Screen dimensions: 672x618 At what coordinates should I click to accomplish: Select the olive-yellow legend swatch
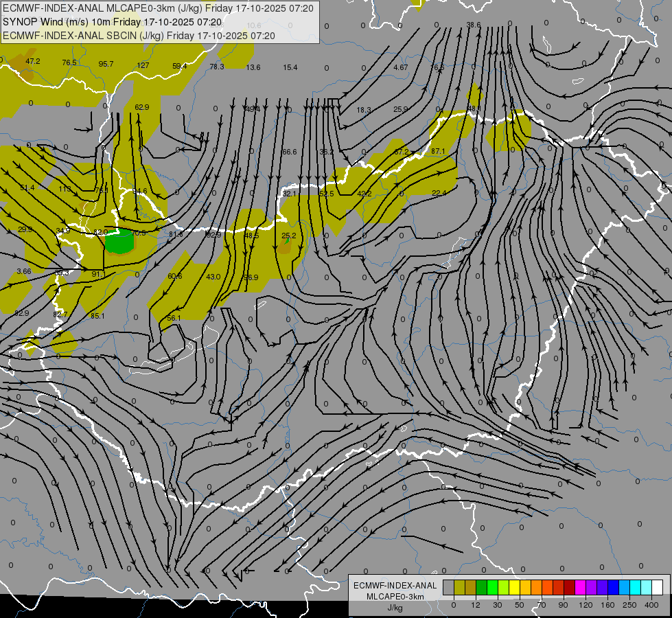click(459, 587)
